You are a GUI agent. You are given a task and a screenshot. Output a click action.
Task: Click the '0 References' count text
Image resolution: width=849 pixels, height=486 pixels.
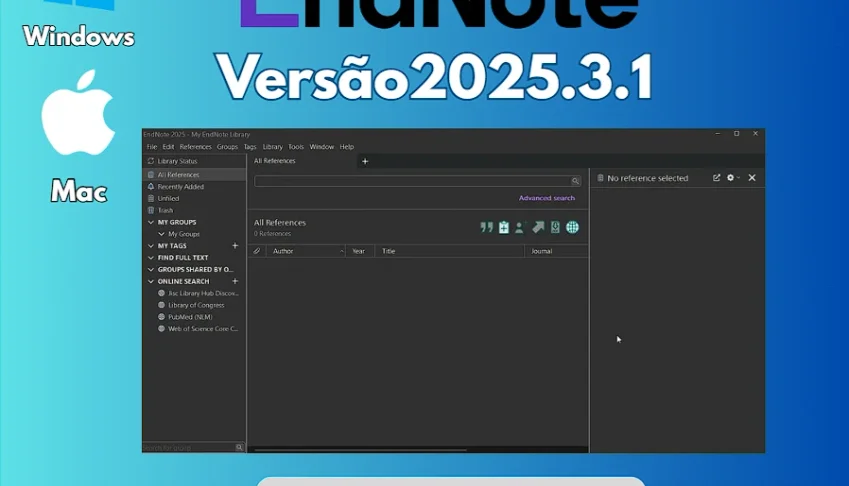pyautogui.click(x=272, y=234)
